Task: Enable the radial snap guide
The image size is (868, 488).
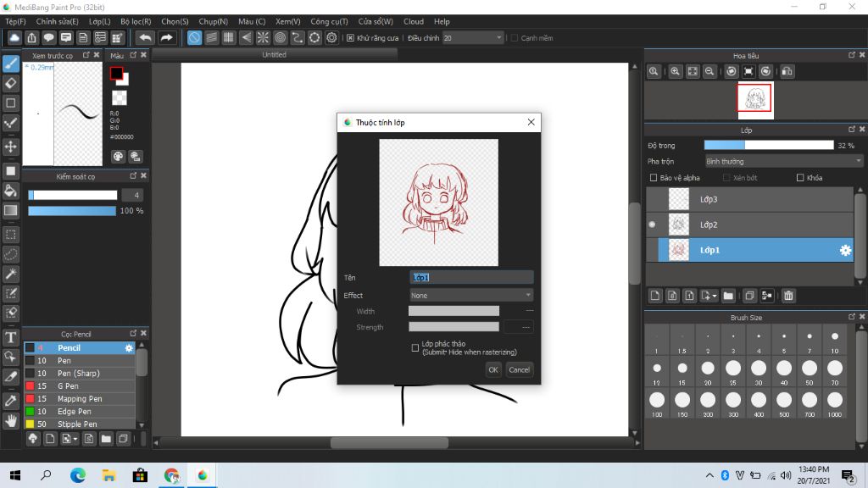Action: pos(263,37)
